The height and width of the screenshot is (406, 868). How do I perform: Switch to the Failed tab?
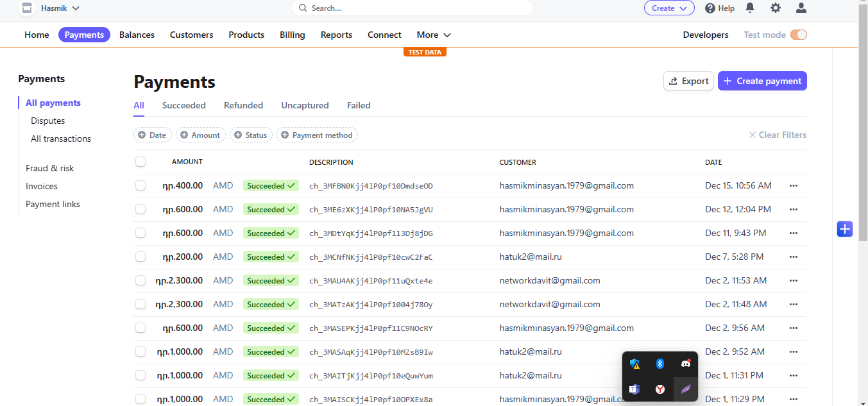359,105
